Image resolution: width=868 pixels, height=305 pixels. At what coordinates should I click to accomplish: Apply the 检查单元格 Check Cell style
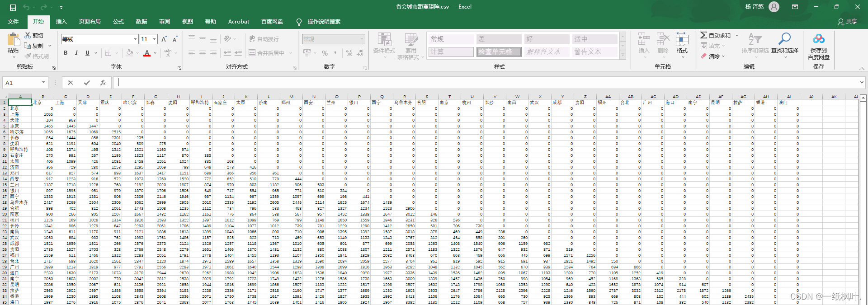click(x=499, y=52)
